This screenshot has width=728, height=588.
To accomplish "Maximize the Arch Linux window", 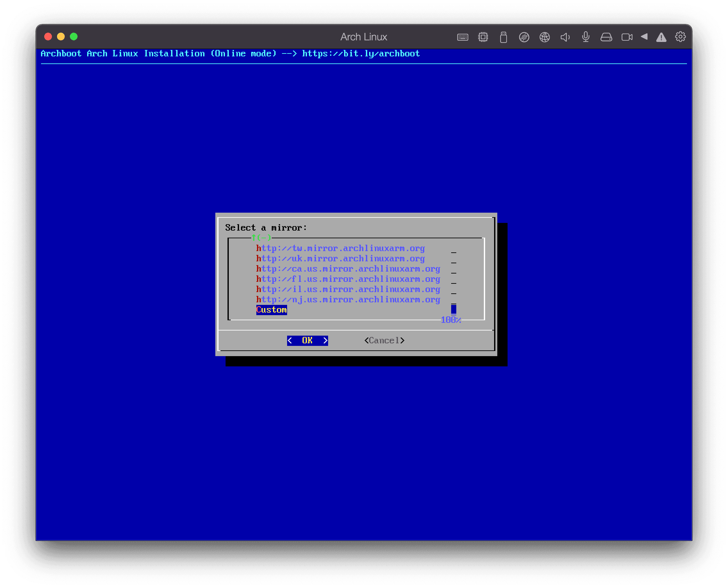I will 74,37.
